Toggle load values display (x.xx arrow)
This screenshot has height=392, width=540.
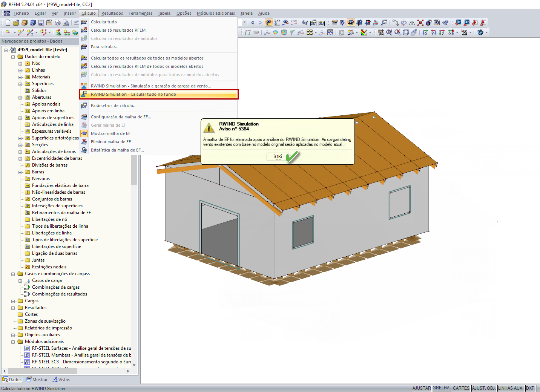point(277,23)
